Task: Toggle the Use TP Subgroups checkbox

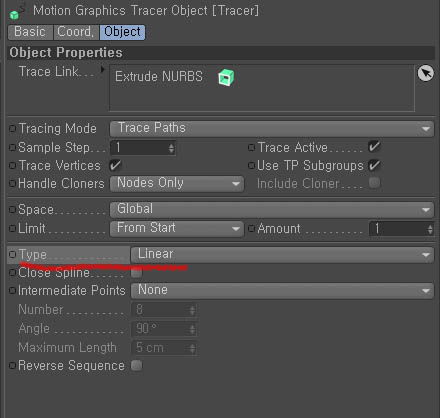Action: 374,165
